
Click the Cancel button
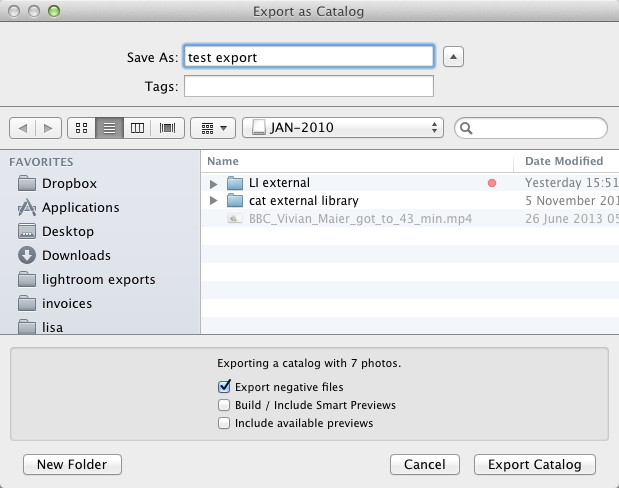(425, 464)
